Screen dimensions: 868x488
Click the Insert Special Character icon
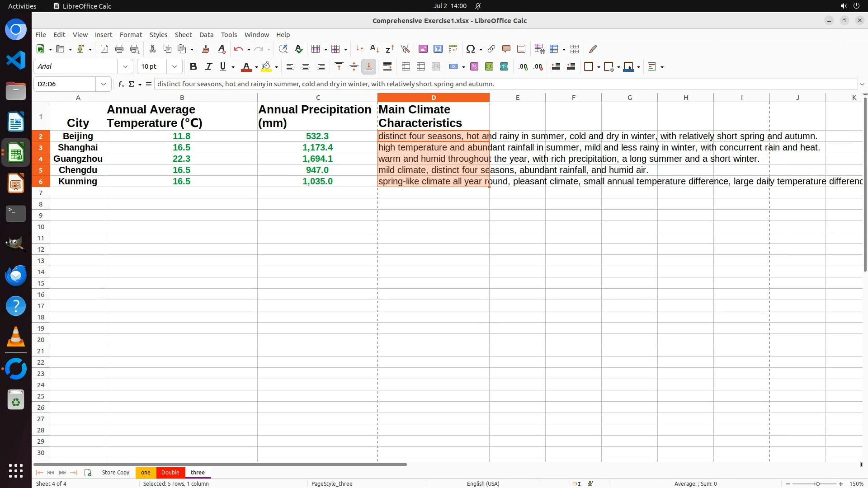[x=471, y=49]
